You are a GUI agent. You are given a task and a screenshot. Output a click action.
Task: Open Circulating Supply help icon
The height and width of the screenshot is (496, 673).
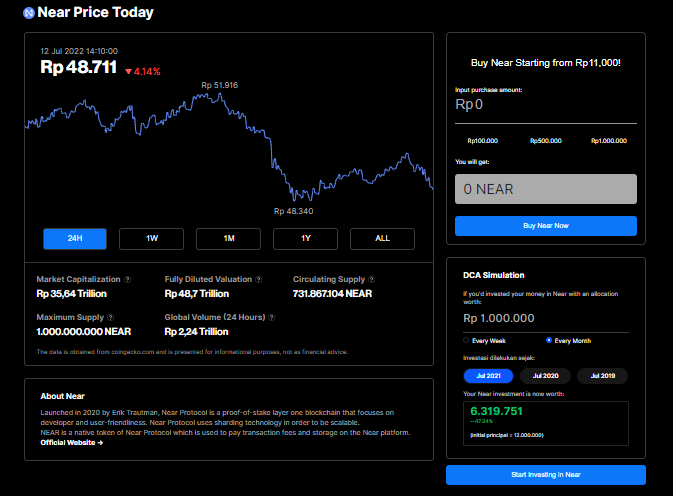tap(372, 280)
